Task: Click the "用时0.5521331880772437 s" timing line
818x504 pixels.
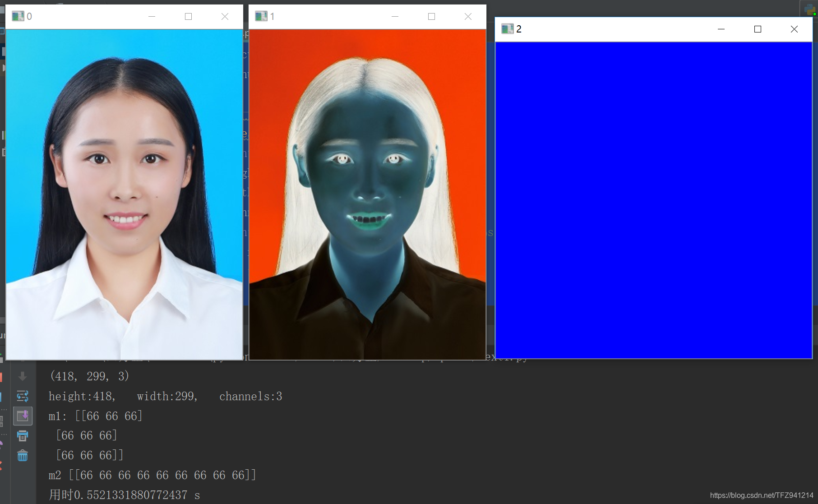Action: 125,495
